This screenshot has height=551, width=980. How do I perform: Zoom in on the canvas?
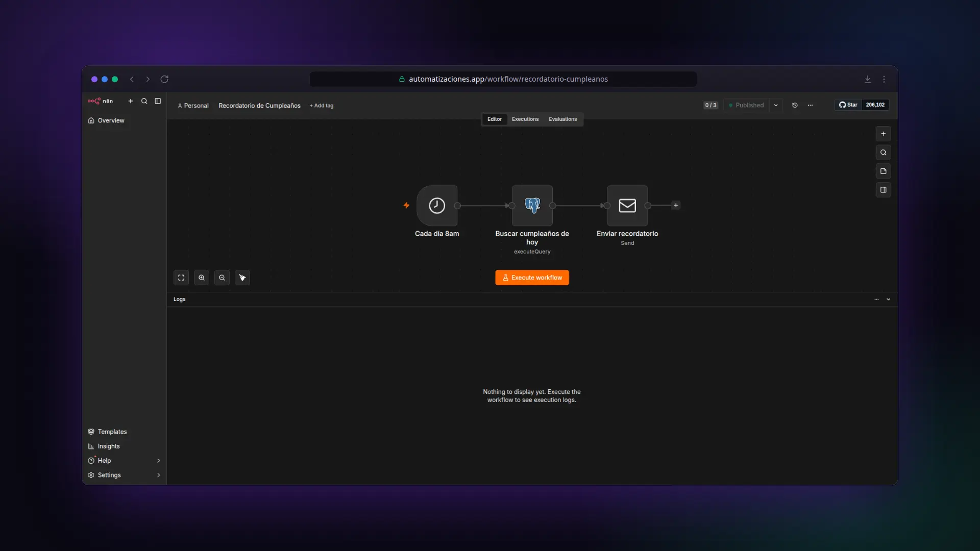point(202,278)
